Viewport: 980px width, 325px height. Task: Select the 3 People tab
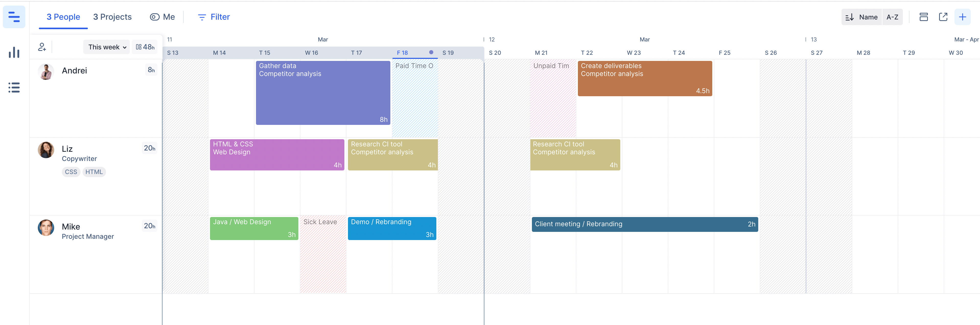63,17
